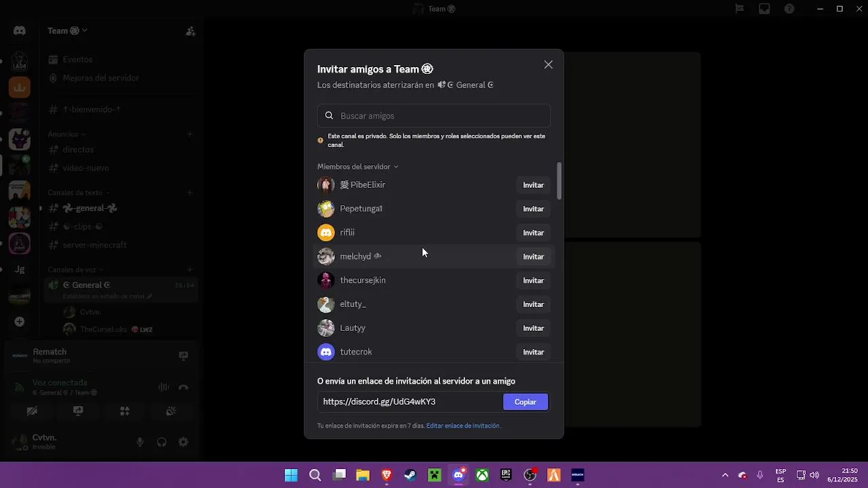Invite Pepetunga1 to the server
Viewport: 868px width, 488px height.
[x=533, y=209]
